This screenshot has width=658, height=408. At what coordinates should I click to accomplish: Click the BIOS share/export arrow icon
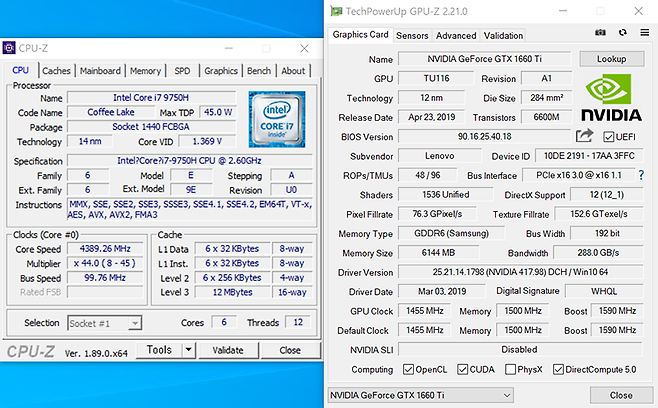[x=584, y=136]
